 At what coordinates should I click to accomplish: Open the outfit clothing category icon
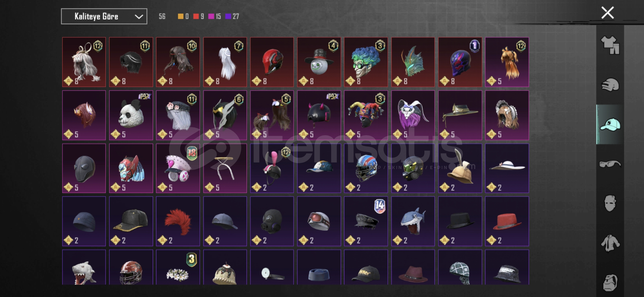coord(610,45)
